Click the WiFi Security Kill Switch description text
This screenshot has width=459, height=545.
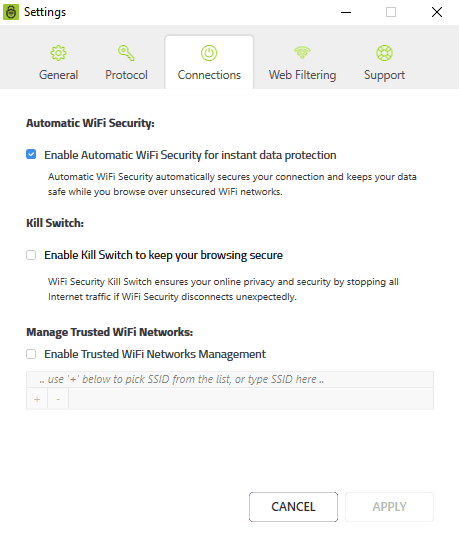(223, 289)
